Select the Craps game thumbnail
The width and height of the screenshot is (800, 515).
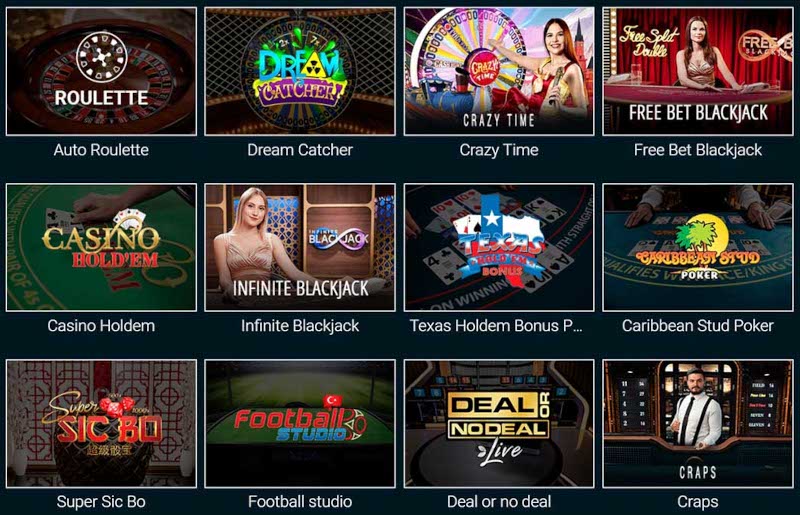click(698, 424)
